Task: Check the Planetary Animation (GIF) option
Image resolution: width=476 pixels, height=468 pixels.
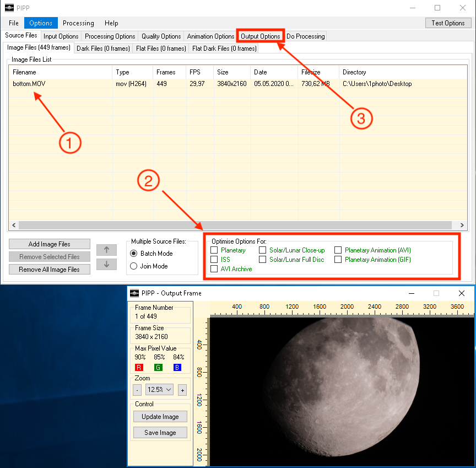Action: 338,260
